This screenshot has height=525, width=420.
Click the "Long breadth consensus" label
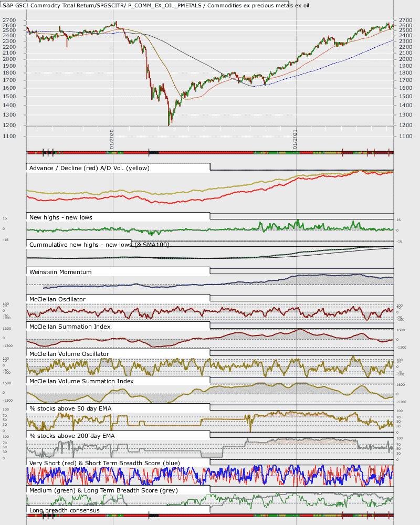pos(64,511)
